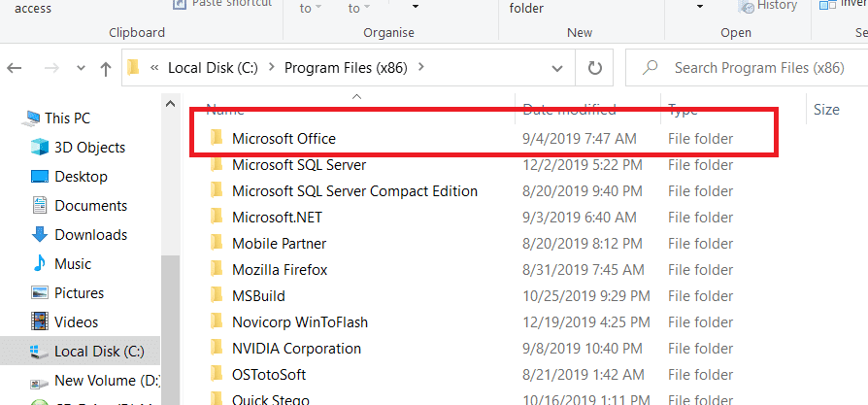The image size is (868, 405).
Task: Click the search magnifier icon
Action: [650, 68]
